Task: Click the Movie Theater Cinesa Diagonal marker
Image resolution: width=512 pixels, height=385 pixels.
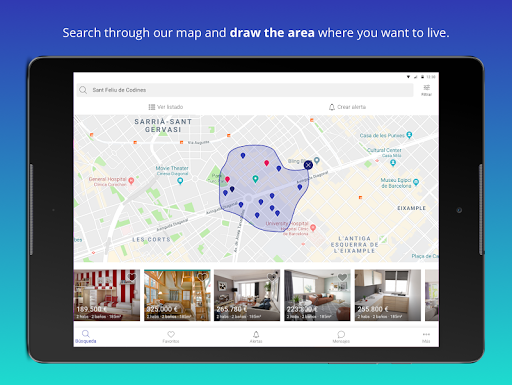Action: 180,181
